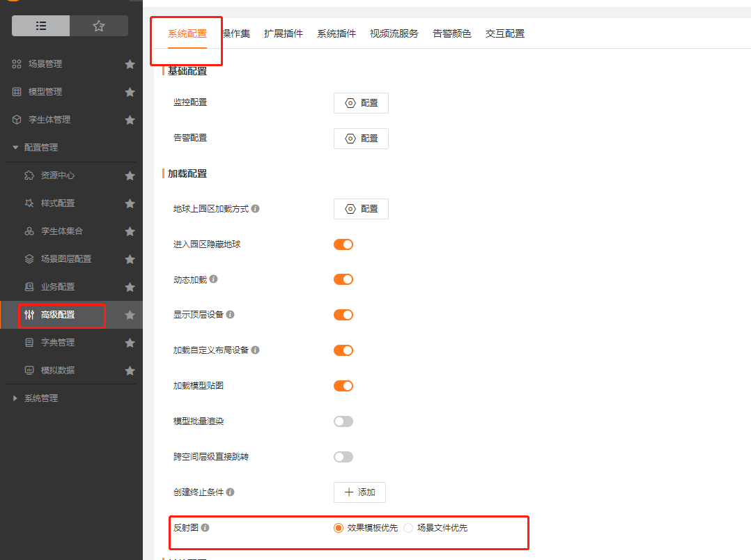Open favorites star tab in sidebar
Viewport: 751px width, 560px height.
tap(99, 26)
